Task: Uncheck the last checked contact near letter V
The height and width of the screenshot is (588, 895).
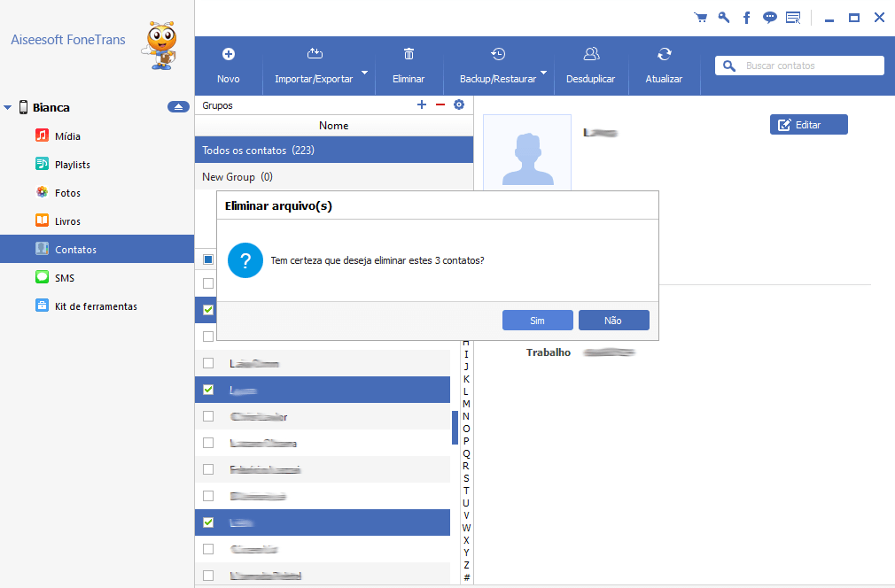Action: pos(208,522)
